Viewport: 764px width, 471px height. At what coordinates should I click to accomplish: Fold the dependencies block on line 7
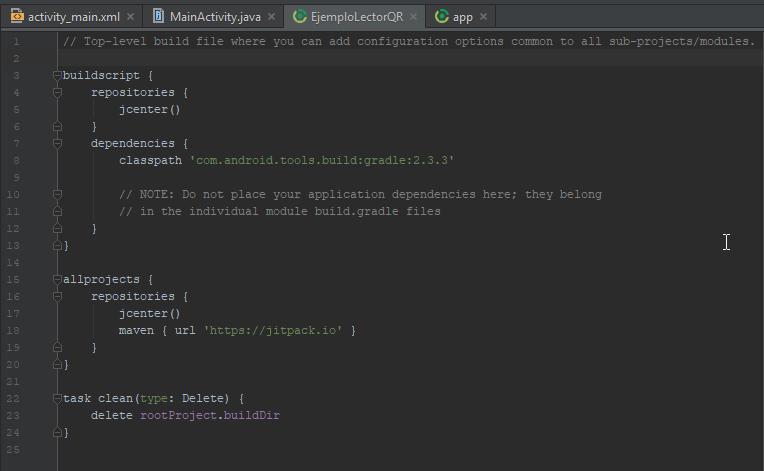pyautogui.click(x=58, y=143)
